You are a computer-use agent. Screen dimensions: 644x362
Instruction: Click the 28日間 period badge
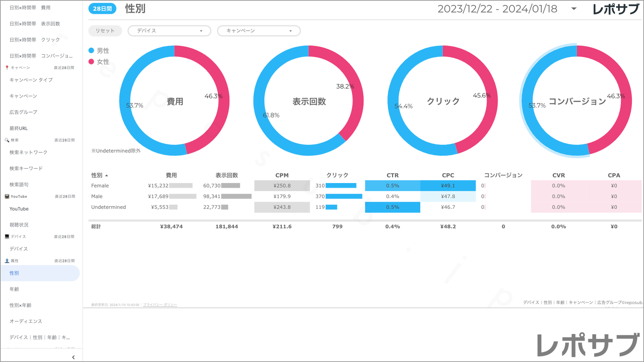pyautogui.click(x=102, y=9)
